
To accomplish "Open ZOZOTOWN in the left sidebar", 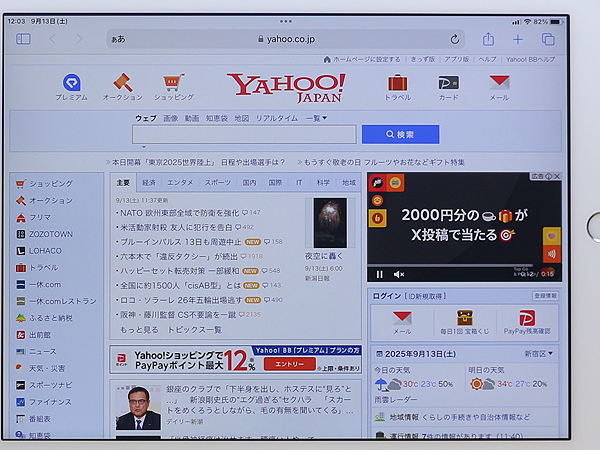I will [x=51, y=234].
